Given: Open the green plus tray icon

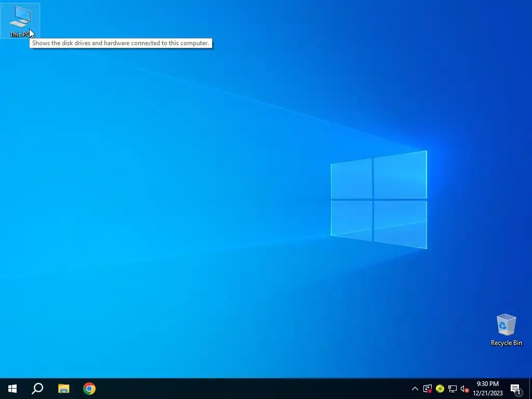Looking at the screenshot, I should pyautogui.click(x=440, y=389).
